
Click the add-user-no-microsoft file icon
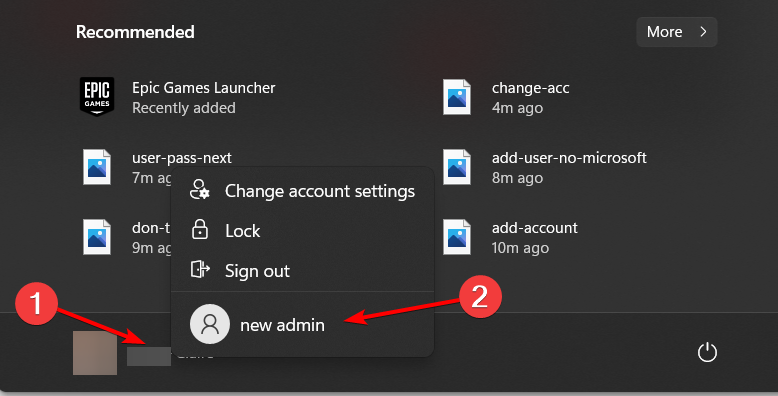[456, 167]
